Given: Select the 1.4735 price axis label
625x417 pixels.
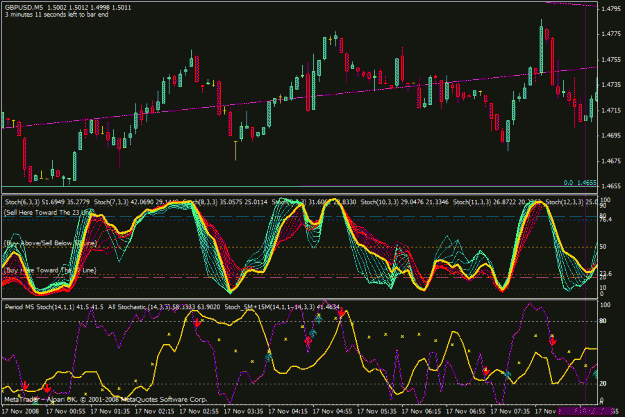Looking at the screenshot, I should [x=610, y=85].
